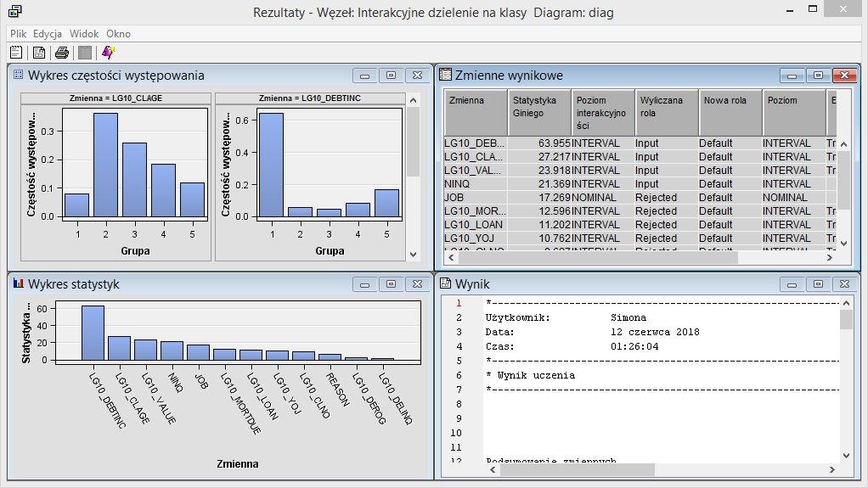Close the Wykres statystyk panel

pos(417,283)
